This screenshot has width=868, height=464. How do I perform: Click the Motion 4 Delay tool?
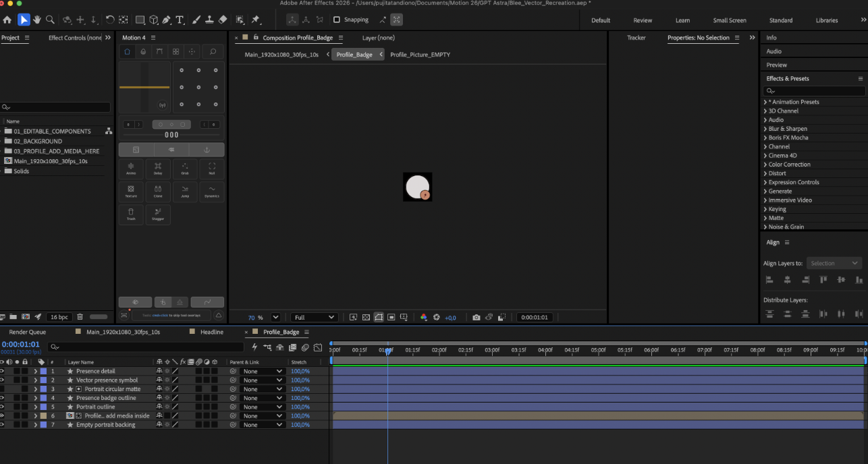point(158,169)
